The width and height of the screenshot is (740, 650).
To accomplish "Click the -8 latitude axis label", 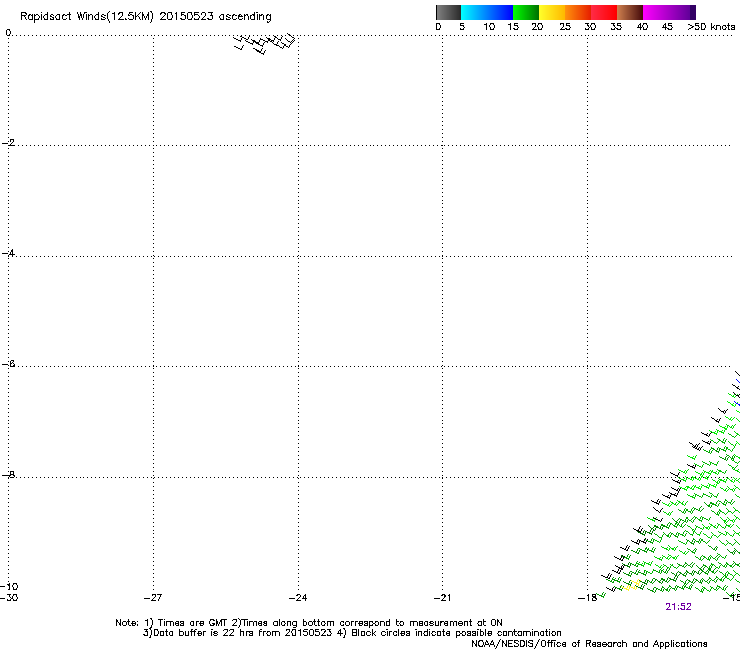I will (x=8, y=475).
